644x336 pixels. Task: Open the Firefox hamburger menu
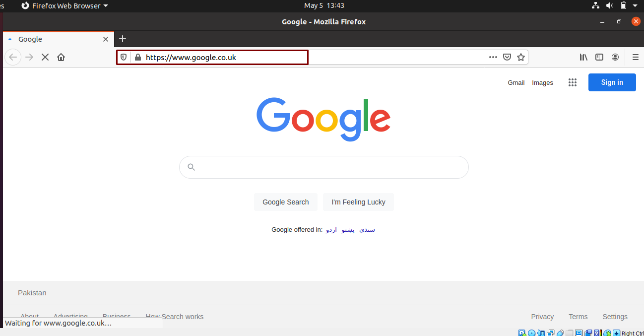click(636, 57)
